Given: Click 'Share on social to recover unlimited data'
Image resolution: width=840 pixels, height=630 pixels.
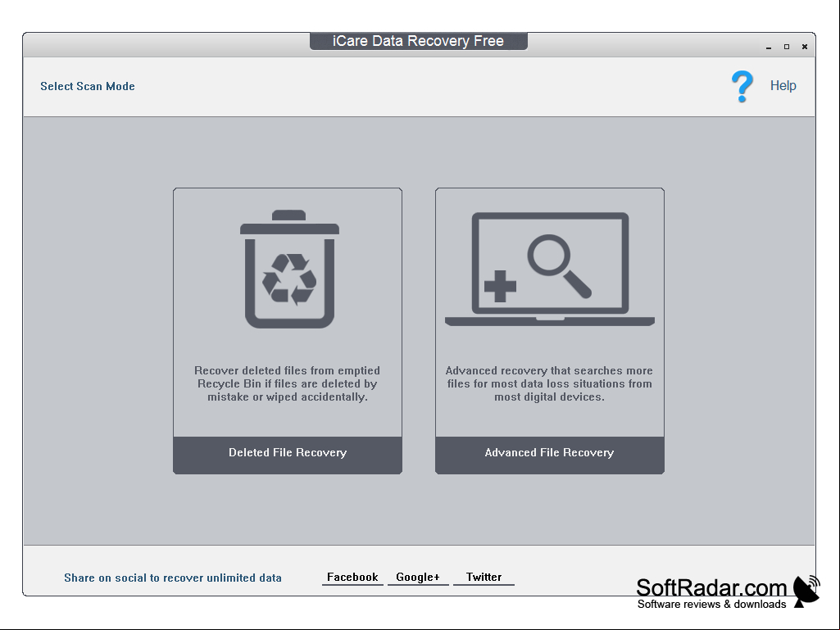Looking at the screenshot, I should 172,578.
